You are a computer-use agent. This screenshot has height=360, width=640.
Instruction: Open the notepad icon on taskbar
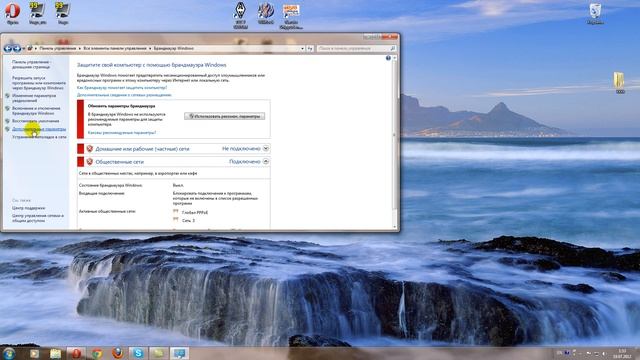click(x=158, y=353)
